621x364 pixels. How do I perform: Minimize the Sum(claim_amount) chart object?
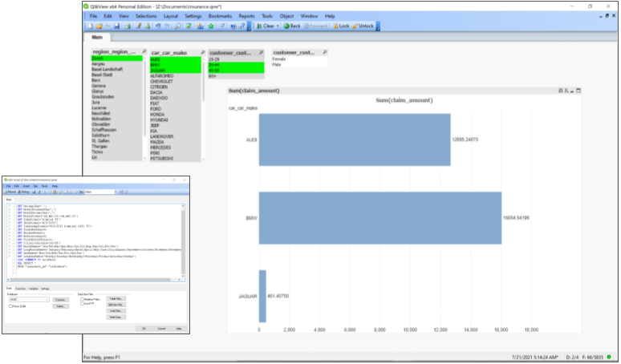tap(572, 91)
